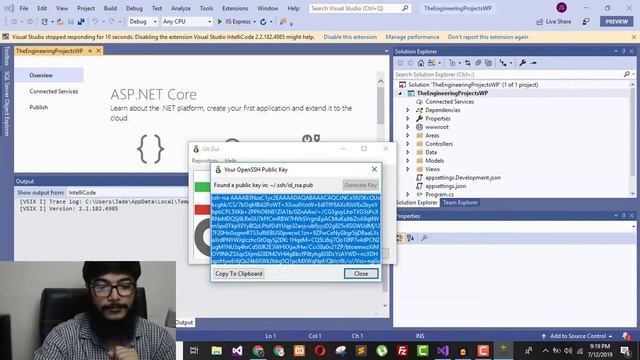Image resolution: width=640 pixels, height=360 pixels.
Task: Open the Analyze menu
Action: (181, 8)
